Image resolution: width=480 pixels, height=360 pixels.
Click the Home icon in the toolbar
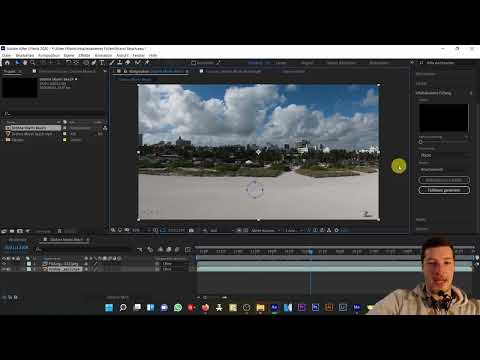point(7,63)
